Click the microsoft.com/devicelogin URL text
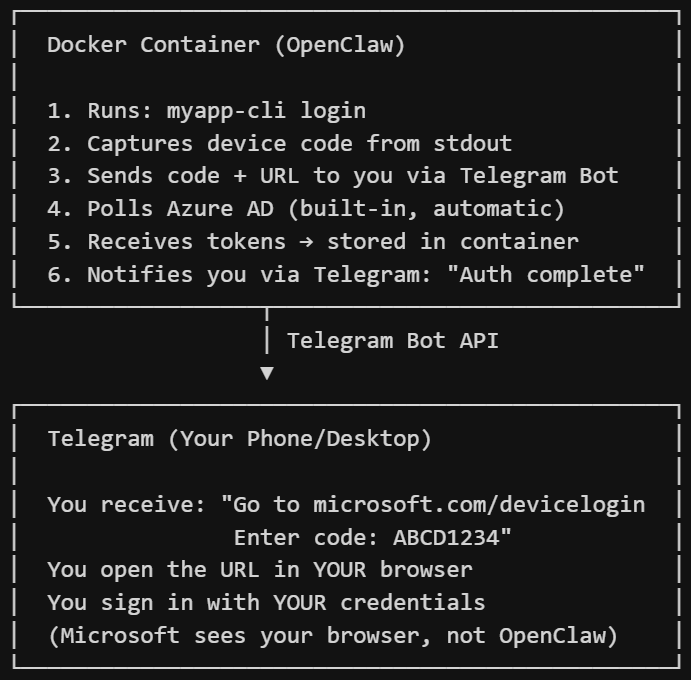This screenshot has width=691, height=680. pyautogui.click(x=479, y=504)
